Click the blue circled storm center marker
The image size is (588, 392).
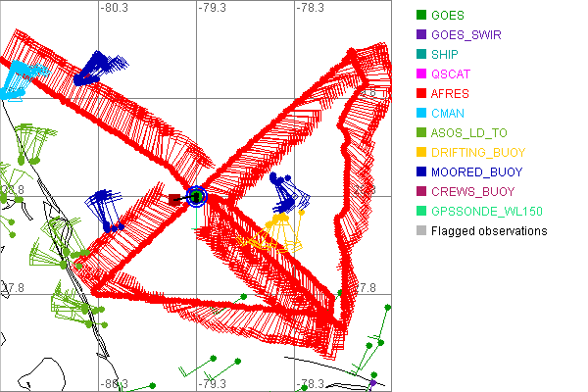coord(195,197)
